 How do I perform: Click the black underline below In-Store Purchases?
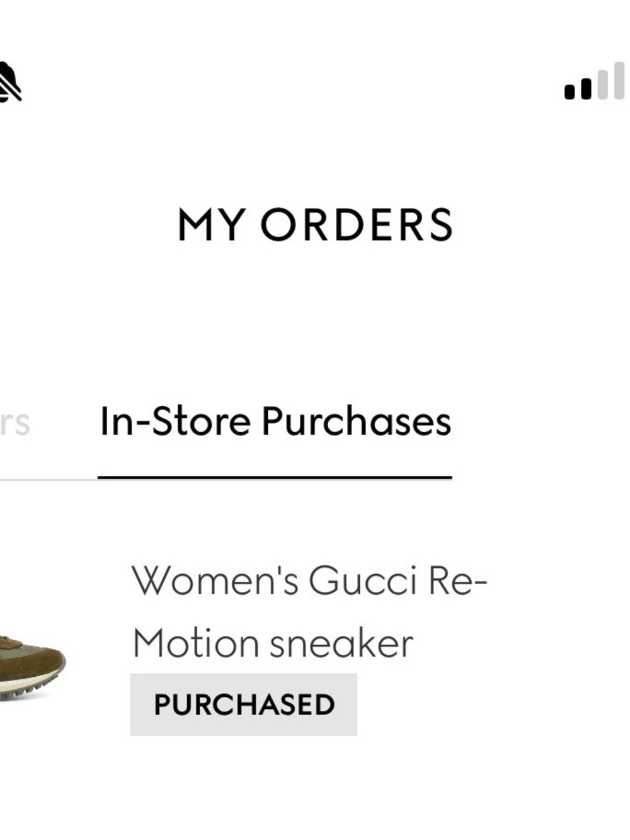coord(275,478)
